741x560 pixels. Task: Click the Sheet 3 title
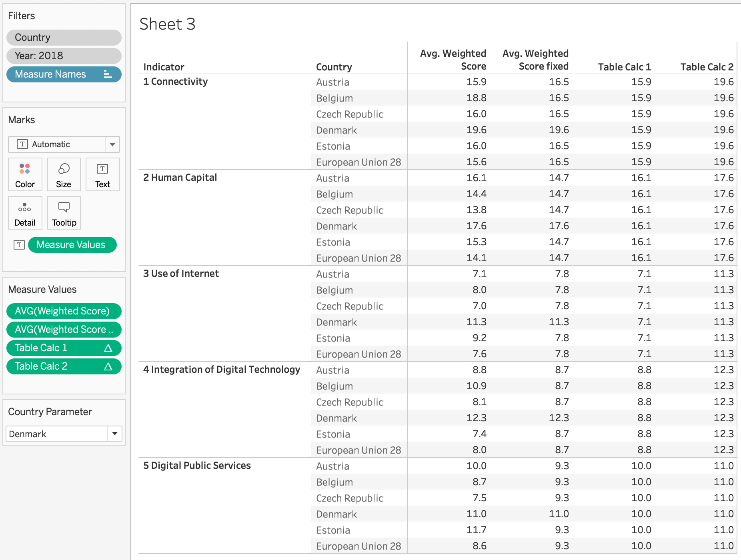[x=167, y=24]
